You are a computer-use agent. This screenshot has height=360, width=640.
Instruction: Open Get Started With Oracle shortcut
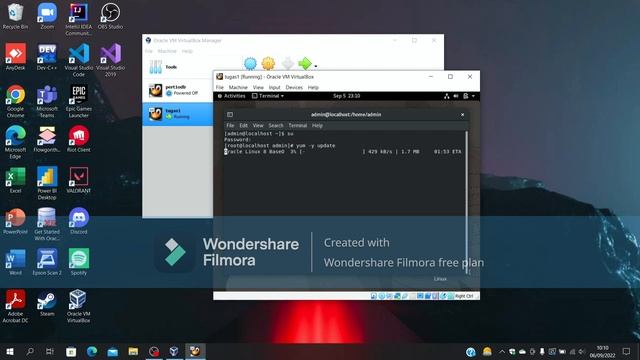pos(47,224)
